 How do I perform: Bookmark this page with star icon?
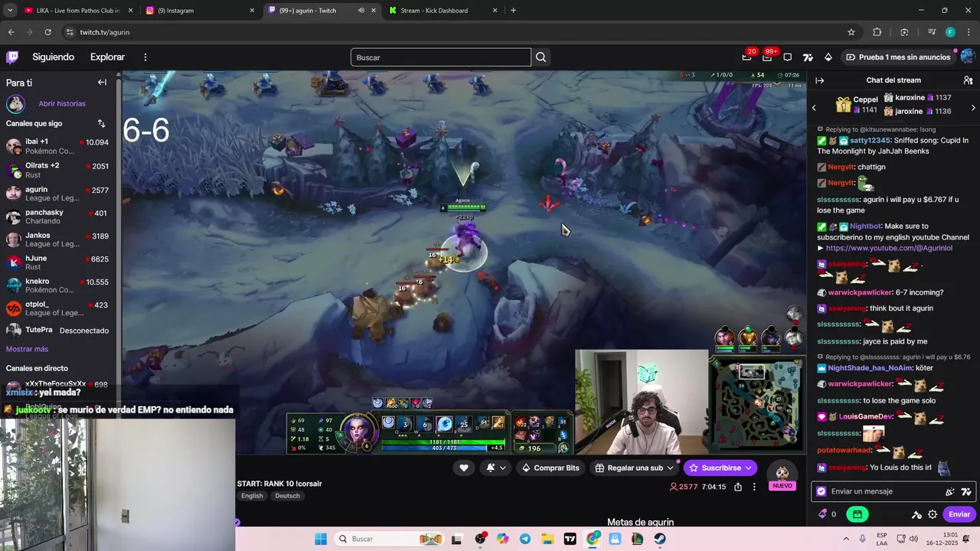tap(851, 32)
